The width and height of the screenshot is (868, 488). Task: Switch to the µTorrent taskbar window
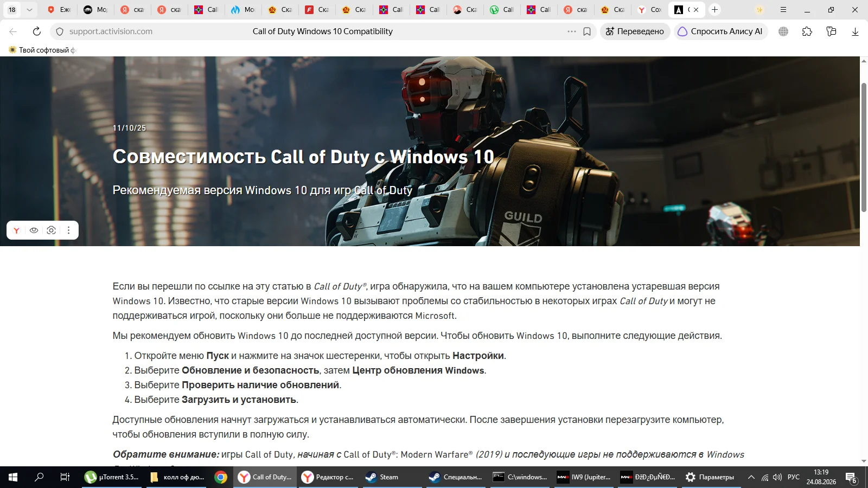pos(112,477)
